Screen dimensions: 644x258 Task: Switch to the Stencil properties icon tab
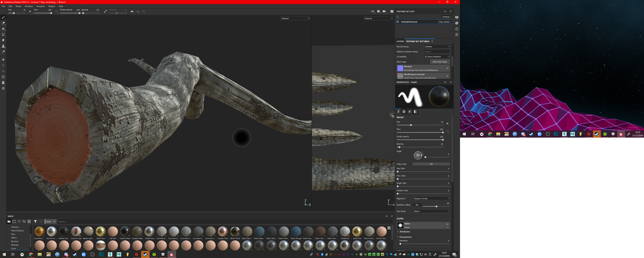click(410, 111)
